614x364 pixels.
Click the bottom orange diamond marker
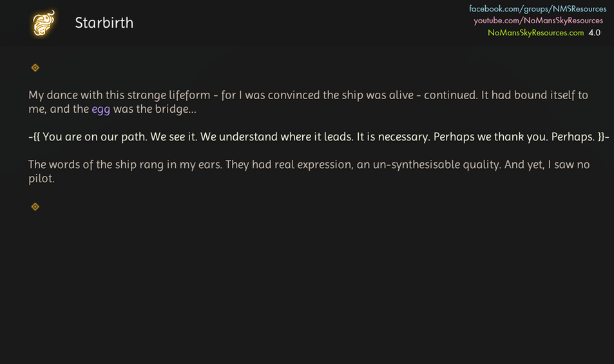tap(35, 207)
